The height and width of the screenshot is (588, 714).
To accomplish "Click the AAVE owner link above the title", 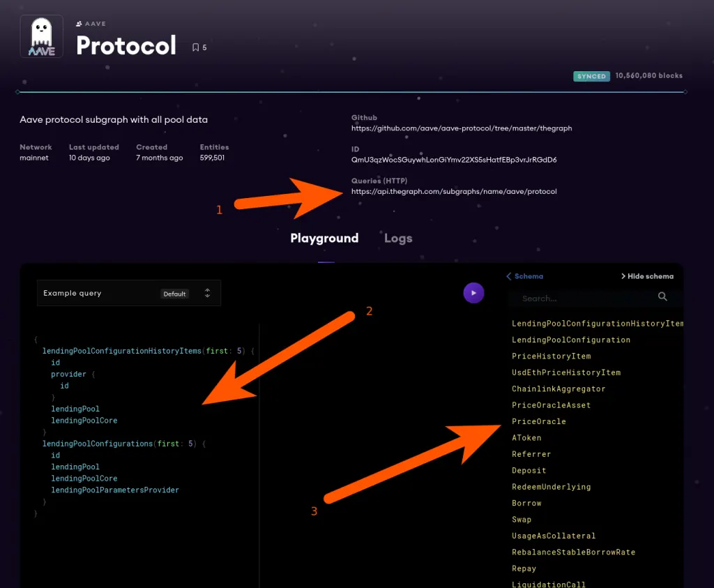I will point(91,24).
